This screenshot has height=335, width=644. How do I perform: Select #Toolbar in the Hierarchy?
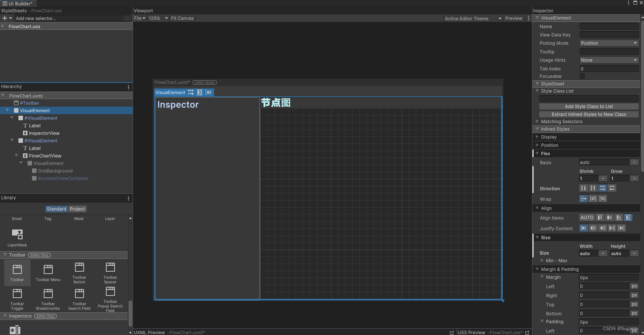tap(29, 103)
